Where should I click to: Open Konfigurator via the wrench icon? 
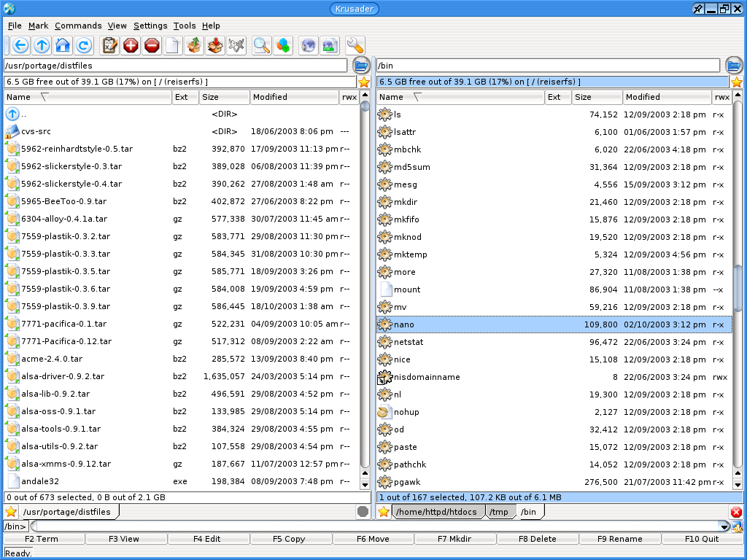(x=355, y=46)
